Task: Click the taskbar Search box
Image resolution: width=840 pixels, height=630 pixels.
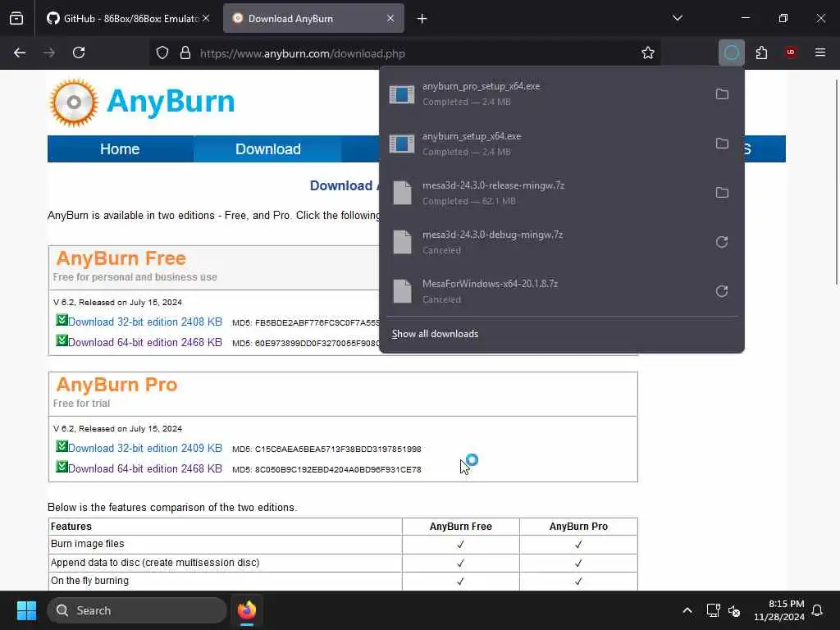Action: pyautogui.click(x=137, y=610)
